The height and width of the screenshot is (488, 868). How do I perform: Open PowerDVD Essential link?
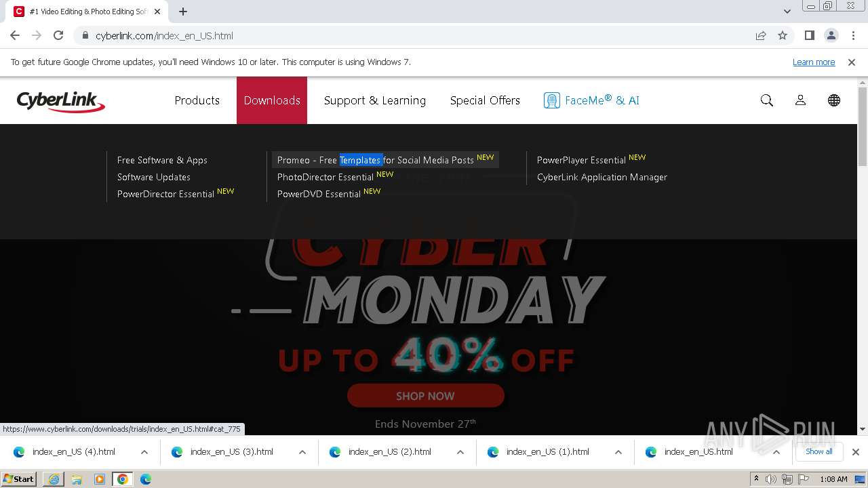tap(329, 194)
